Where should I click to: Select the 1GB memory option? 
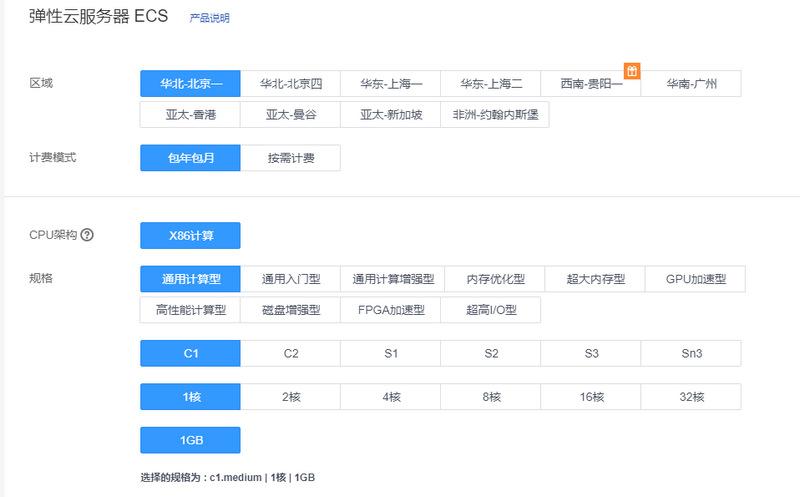pos(190,440)
